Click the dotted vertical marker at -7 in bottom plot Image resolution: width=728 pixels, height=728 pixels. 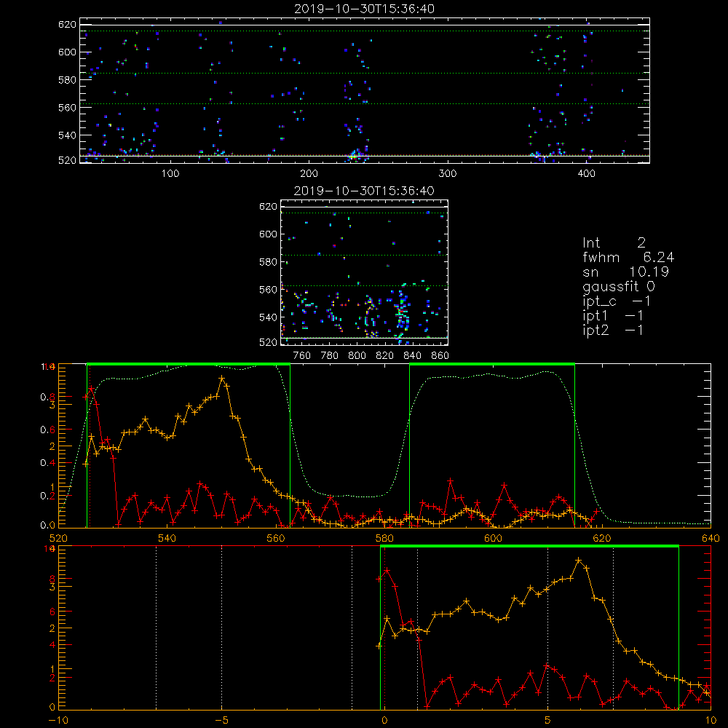point(156,628)
